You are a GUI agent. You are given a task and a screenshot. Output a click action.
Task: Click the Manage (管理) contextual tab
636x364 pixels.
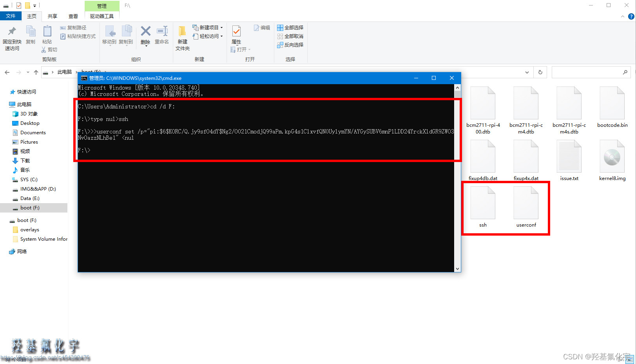tap(102, 6)
